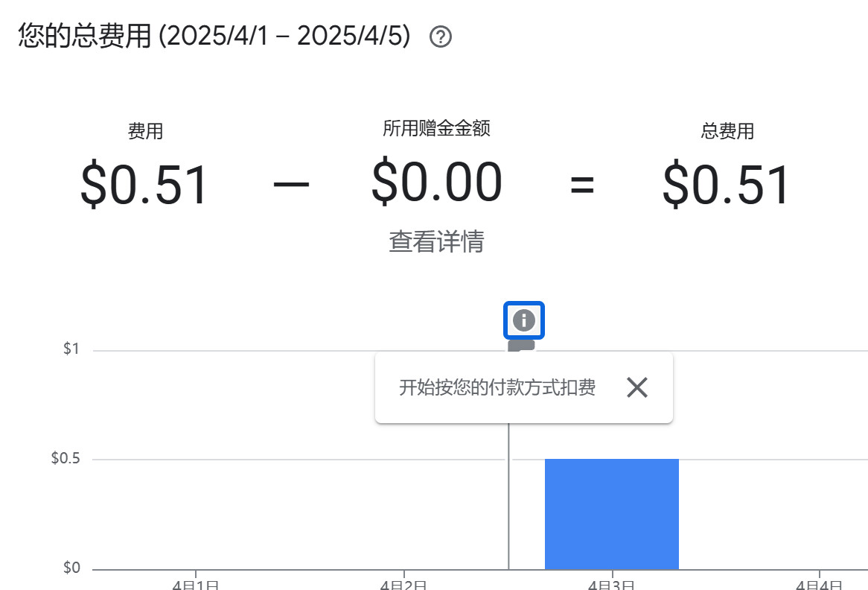This screenshot has width=868, height=590.
Task: Close the 开始按您的付款方式扣费 tooltip
Action: pos(637,387)
